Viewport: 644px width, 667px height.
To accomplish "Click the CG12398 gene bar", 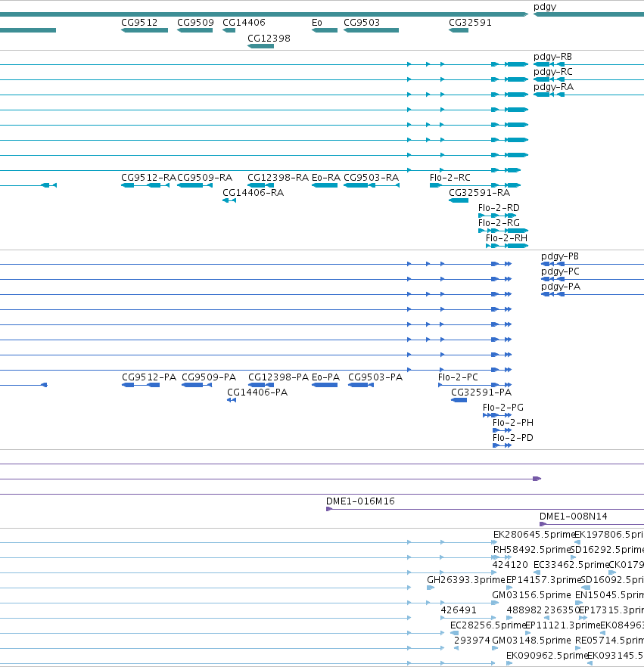I will tap(260, 46).
